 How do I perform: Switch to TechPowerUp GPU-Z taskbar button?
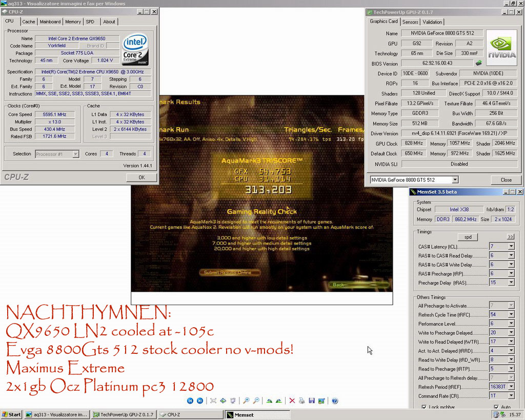coord(124,415)
